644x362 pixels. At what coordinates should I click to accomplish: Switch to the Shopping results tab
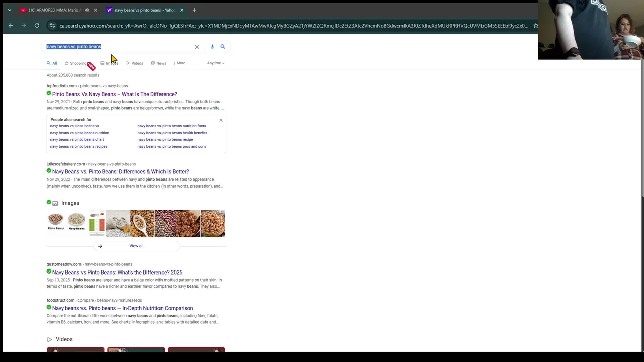[75, 63]
